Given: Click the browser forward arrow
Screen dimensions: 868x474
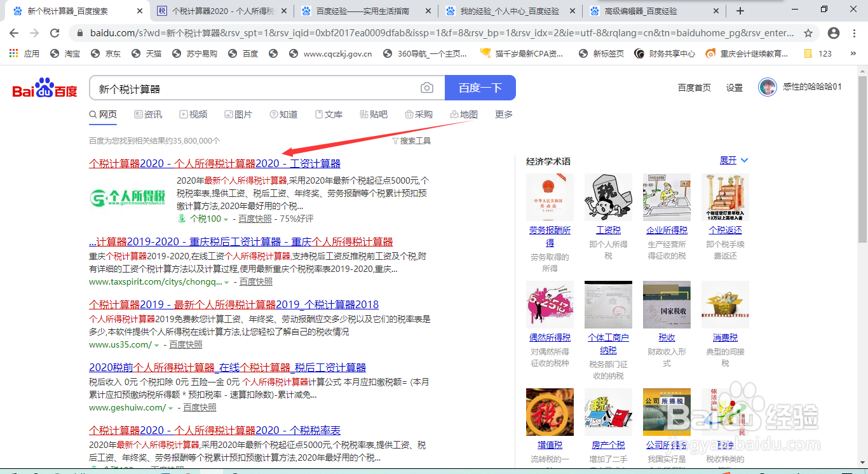Looking at the screenshot, I should [x=34, y=33].
